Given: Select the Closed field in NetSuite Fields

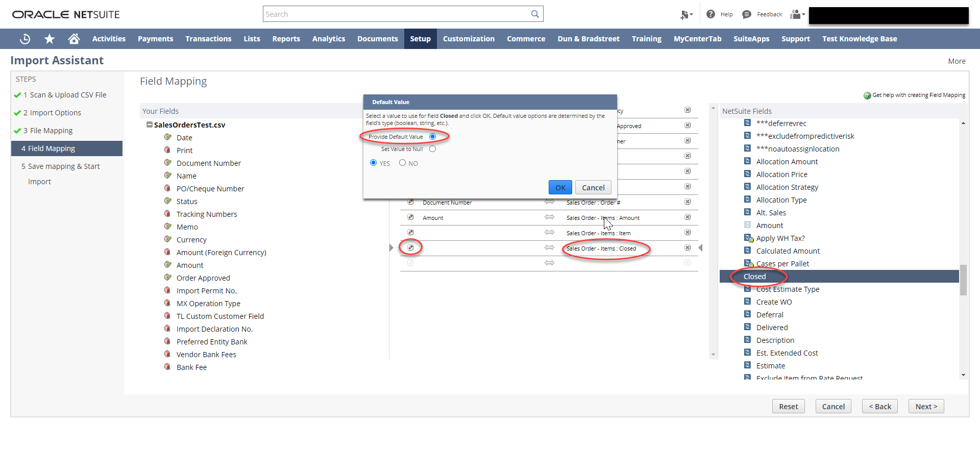Looking at the screenshot, I should [x=839, y=277].
